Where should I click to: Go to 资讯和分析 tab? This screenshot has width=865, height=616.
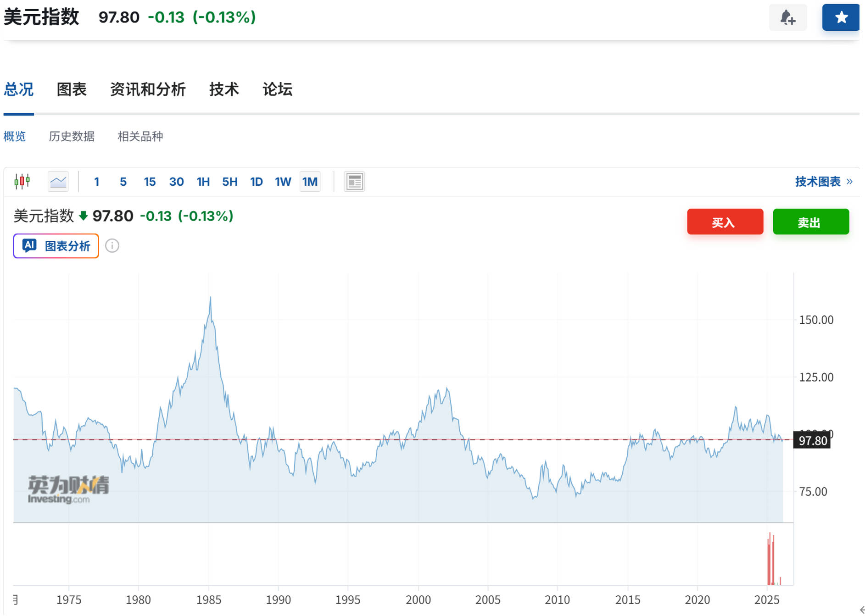click(x=148, y=89)
